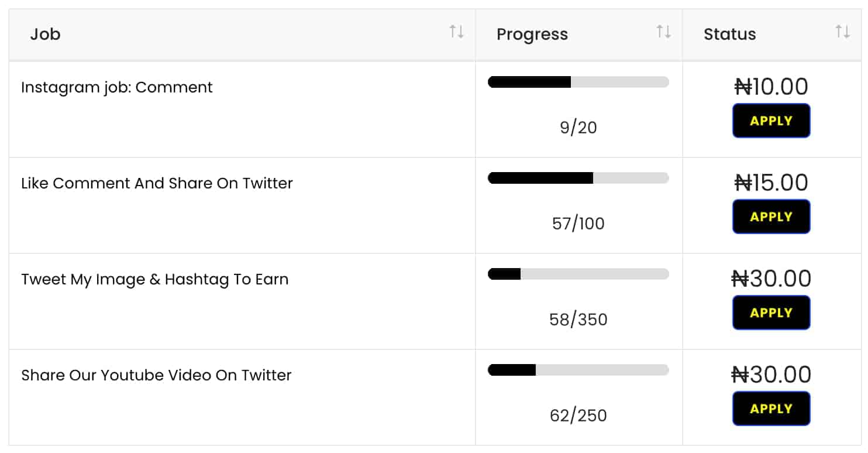Click the Instagram job progress bar at 9/20
868x453 pixels.
point(578,83)
